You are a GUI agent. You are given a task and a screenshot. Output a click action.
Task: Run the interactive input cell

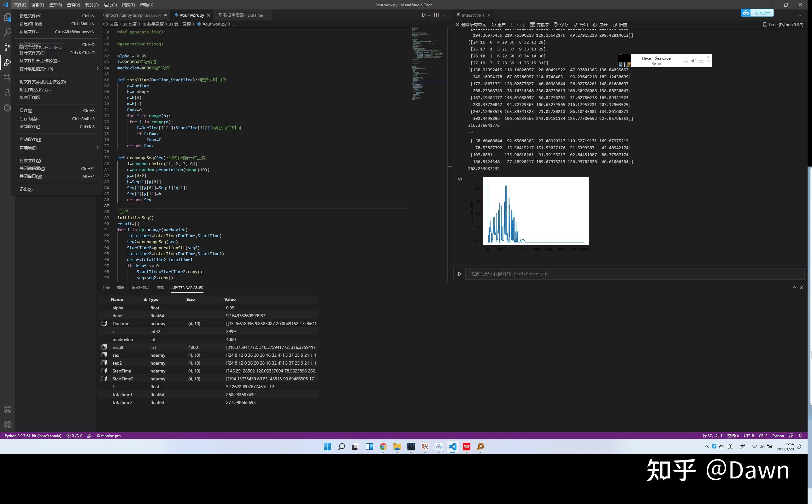(x=460, y=274)
